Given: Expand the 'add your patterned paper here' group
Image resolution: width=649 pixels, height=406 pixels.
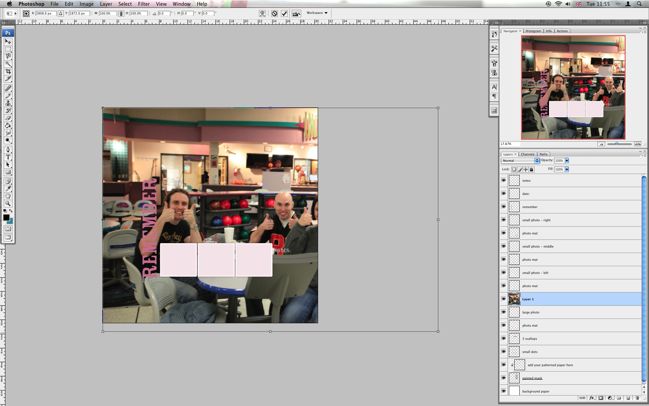Looking at the screenshot, I should (512, 365).
